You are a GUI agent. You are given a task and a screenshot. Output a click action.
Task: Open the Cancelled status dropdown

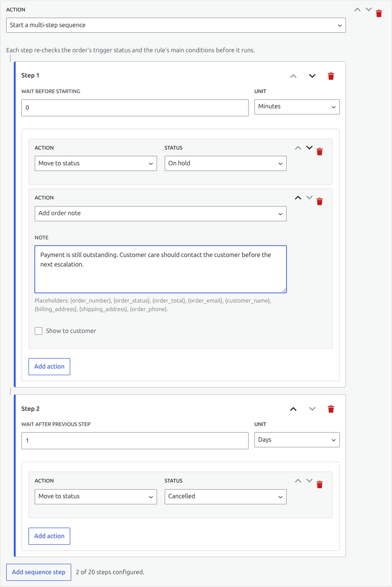tap(225, 497)
